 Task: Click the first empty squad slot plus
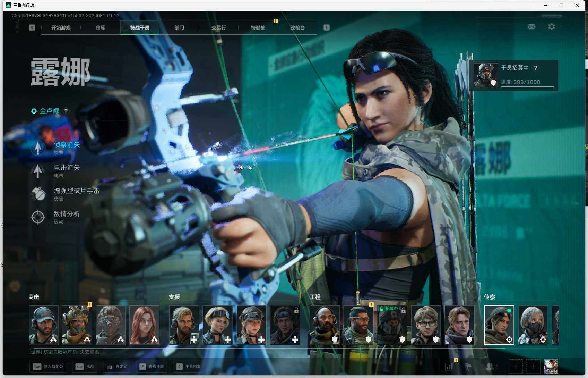[516, 367]
